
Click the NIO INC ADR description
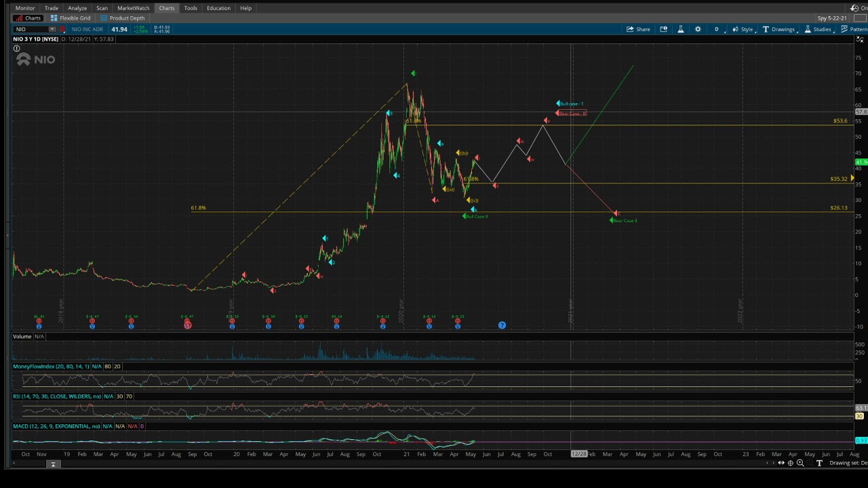(x=87, y=29)
